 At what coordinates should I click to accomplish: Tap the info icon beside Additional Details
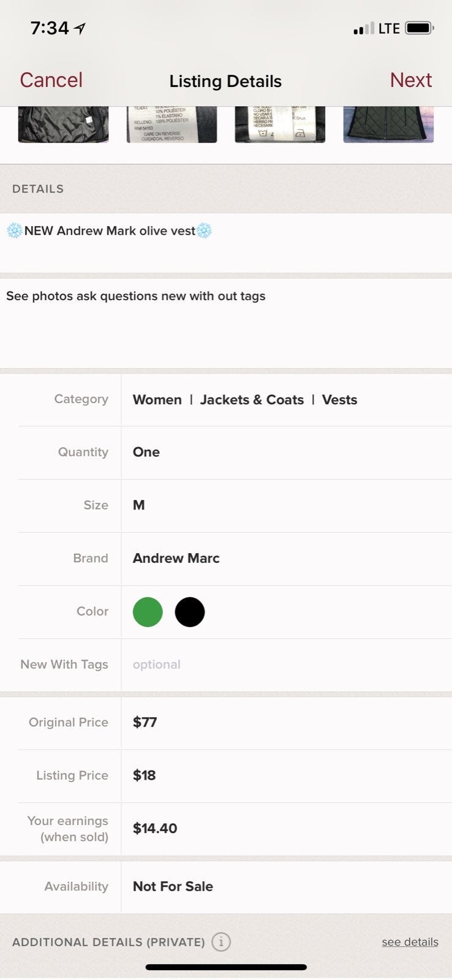click(x=221, y=941)
